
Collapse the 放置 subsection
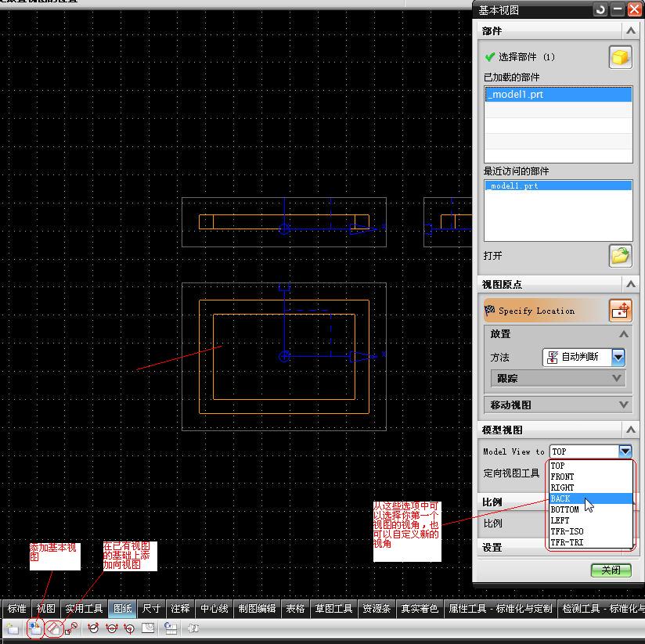click(x=624, y=334)
